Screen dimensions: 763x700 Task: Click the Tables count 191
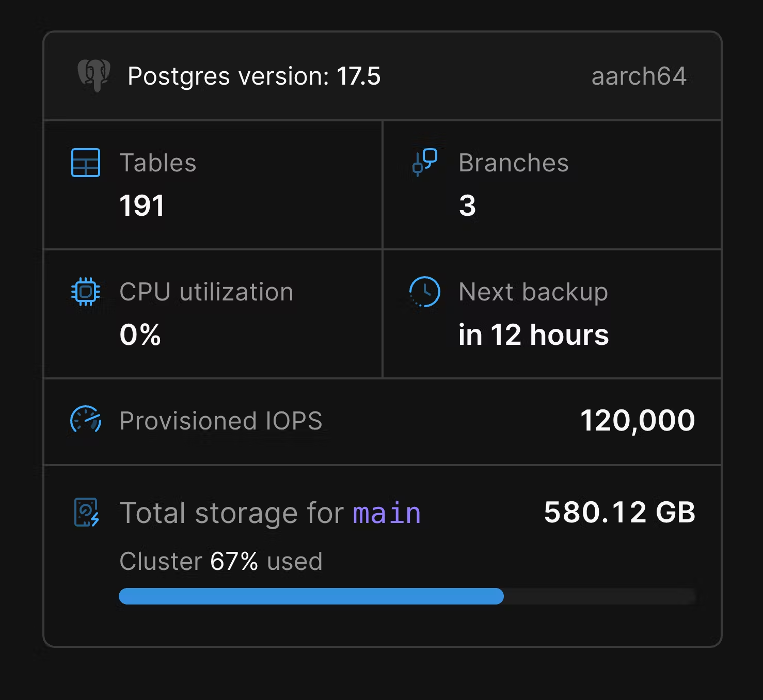(141, 205)
